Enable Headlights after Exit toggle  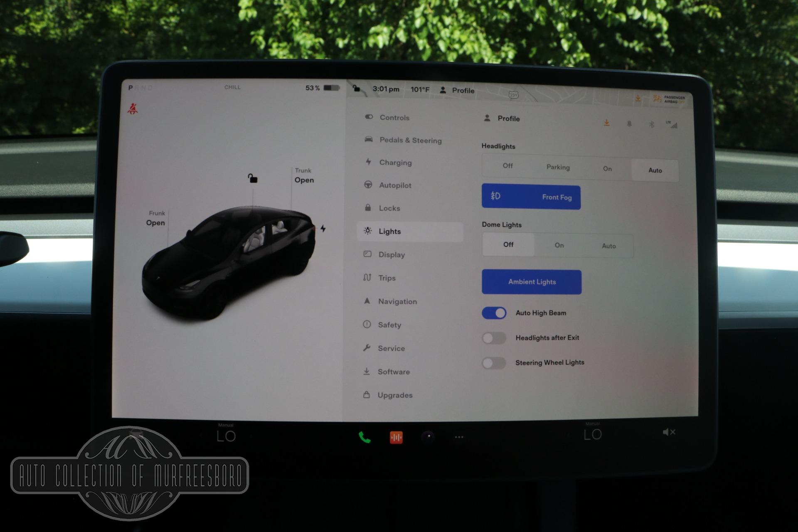pyautogui.click(x=495, y=336)
